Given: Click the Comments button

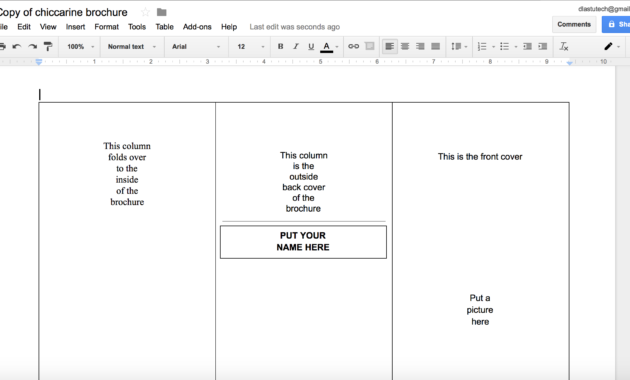Looking at the screenshot, I should click(574, 25).
